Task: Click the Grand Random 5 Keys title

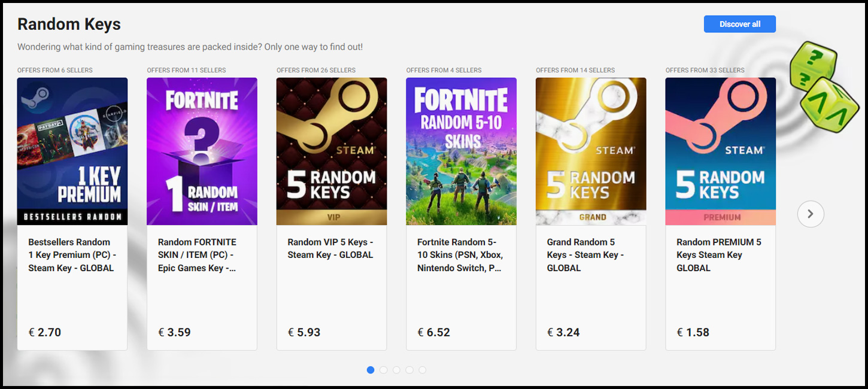Action: 585,255
